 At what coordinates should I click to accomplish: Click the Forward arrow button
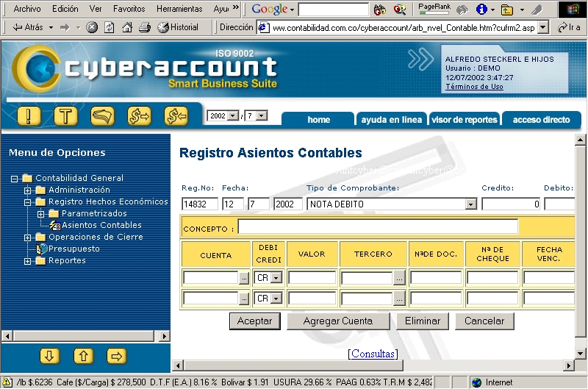[x=65, y=27]
